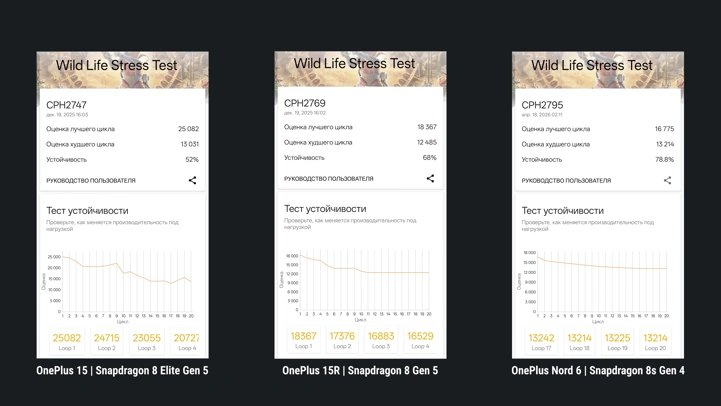Tap the share icon on the CPH2795 card
This screenshot has width=721, height=406.
click(x=667, y=180)
